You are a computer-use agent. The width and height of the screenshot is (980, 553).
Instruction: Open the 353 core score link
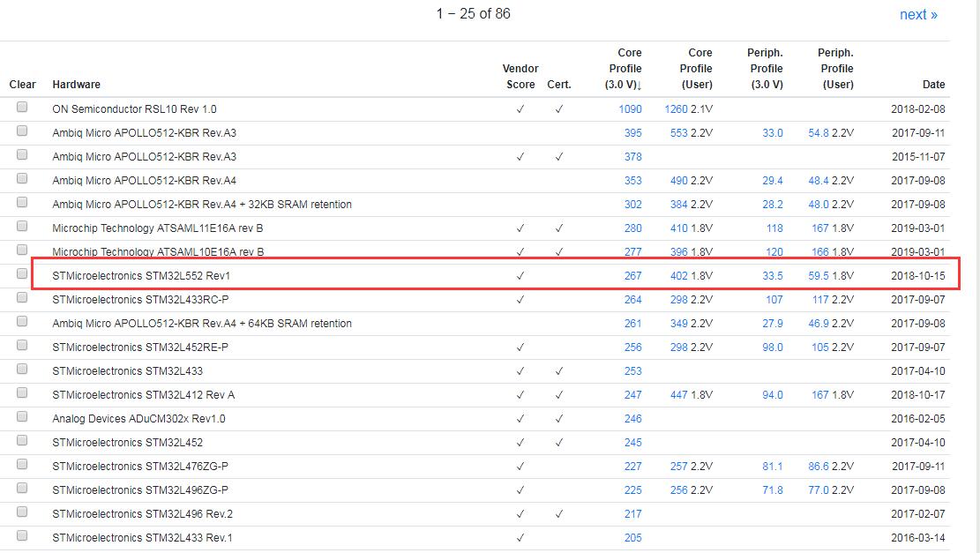coord(633,180)
